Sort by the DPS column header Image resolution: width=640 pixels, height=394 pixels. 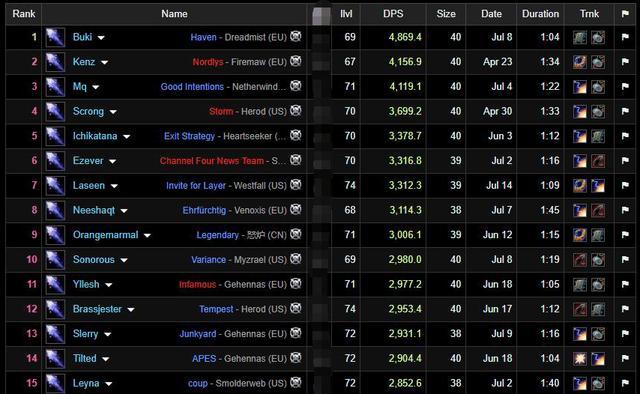393,14
